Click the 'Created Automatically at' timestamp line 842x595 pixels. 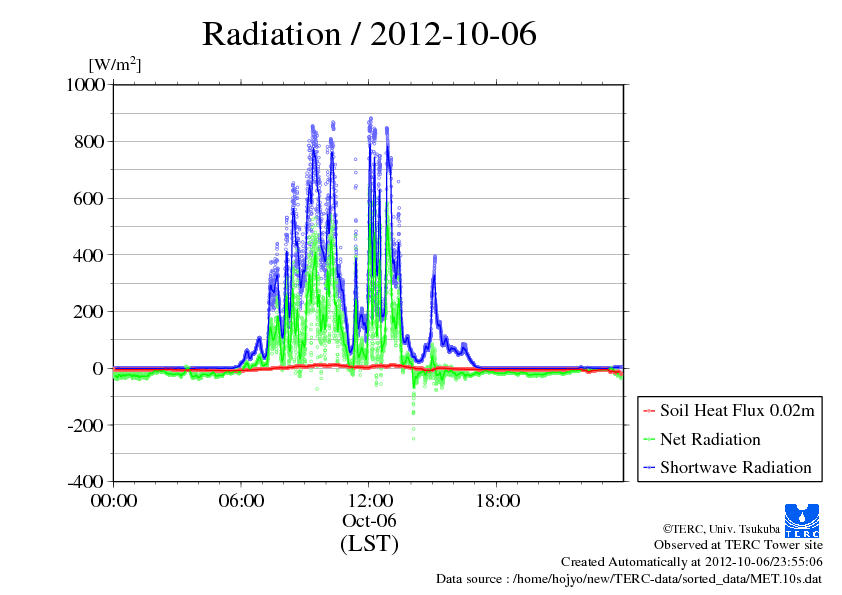coord(692,562)
